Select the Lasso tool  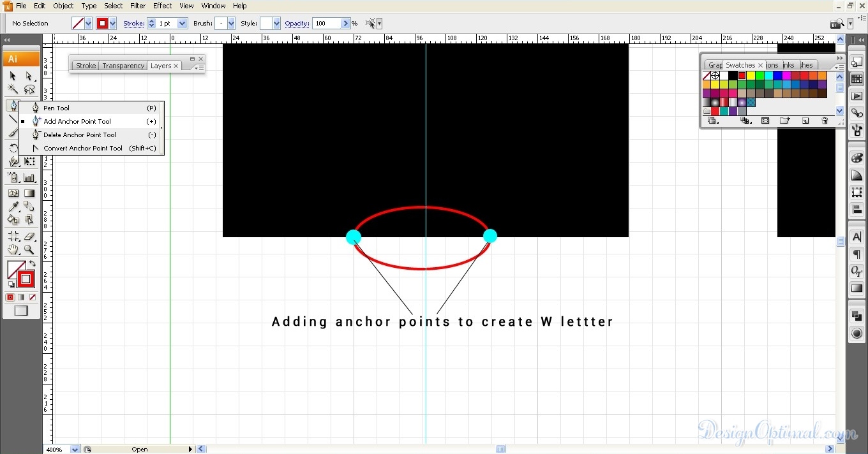(29, 89)
